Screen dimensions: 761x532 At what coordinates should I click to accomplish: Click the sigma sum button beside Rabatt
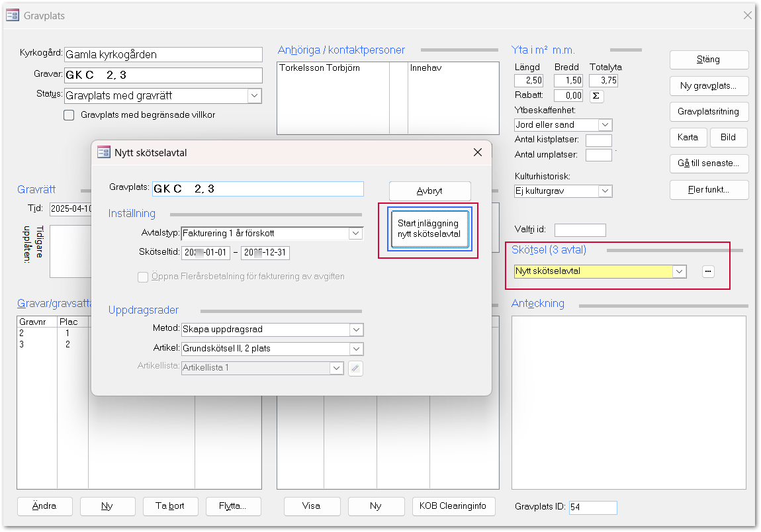coord(596,96)
